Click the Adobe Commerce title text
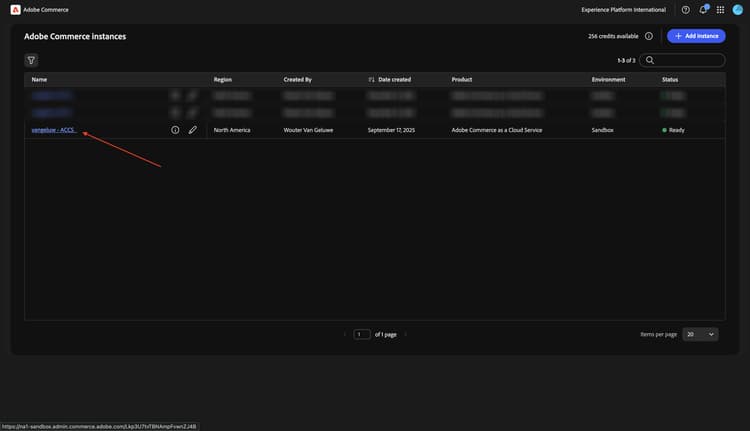 click(x=46, y=10)
